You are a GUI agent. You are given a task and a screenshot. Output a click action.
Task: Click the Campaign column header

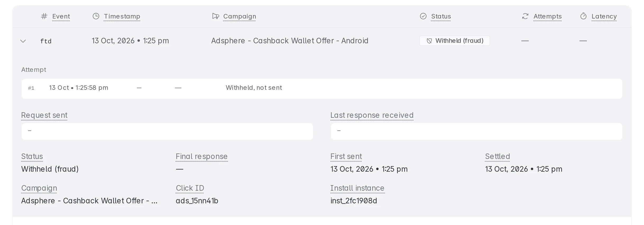240,16
